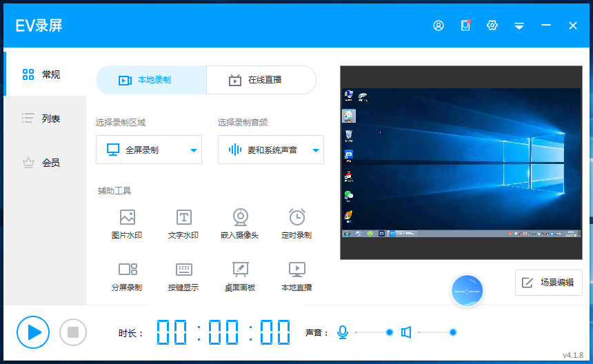Screen dimensions: 593x364
Task: Open the phone notification icon
Action: [465, 25]
